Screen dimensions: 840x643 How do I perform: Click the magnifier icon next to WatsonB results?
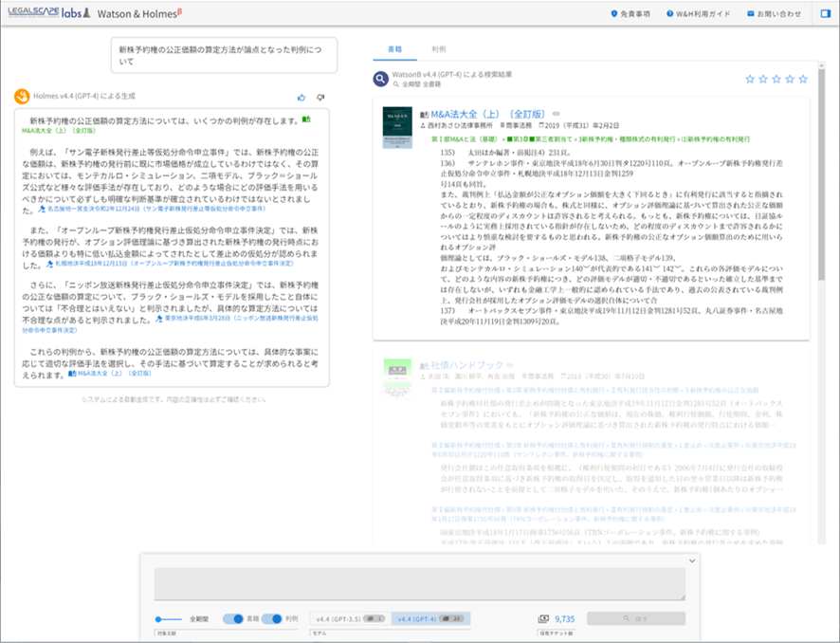click(x=380, y=80)
